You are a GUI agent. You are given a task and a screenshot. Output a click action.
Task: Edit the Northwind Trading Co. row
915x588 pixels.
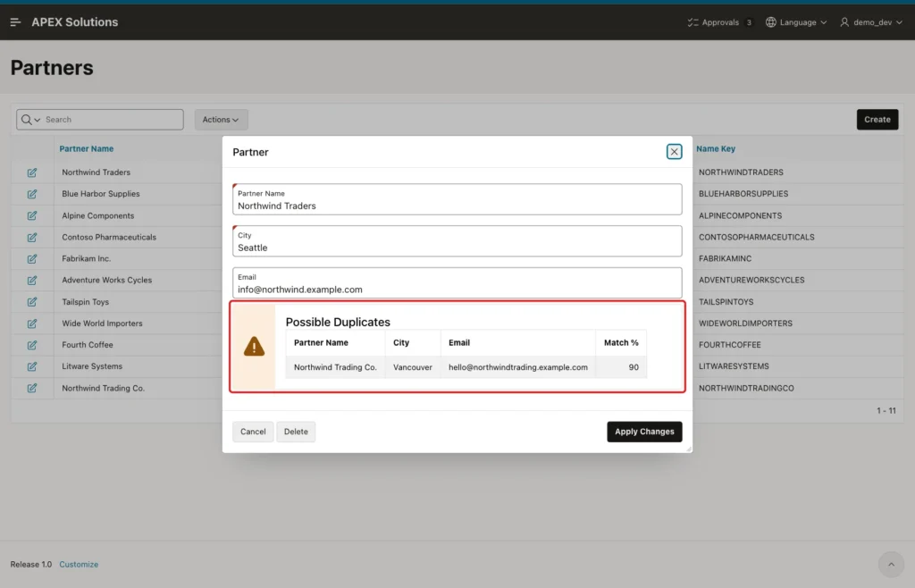click(x=32, y=389)
